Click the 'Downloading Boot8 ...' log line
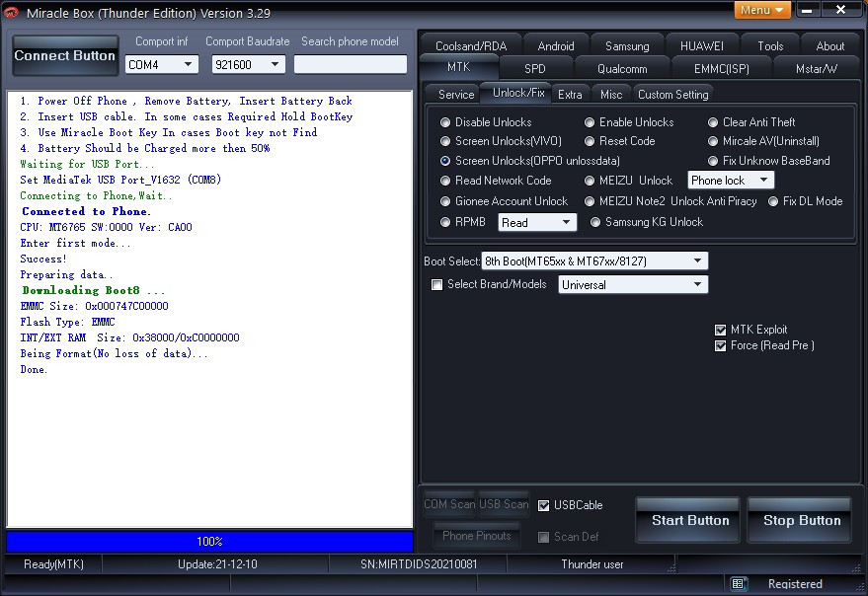This screenshot has width=868, height=596. click(x=93, y=290)
